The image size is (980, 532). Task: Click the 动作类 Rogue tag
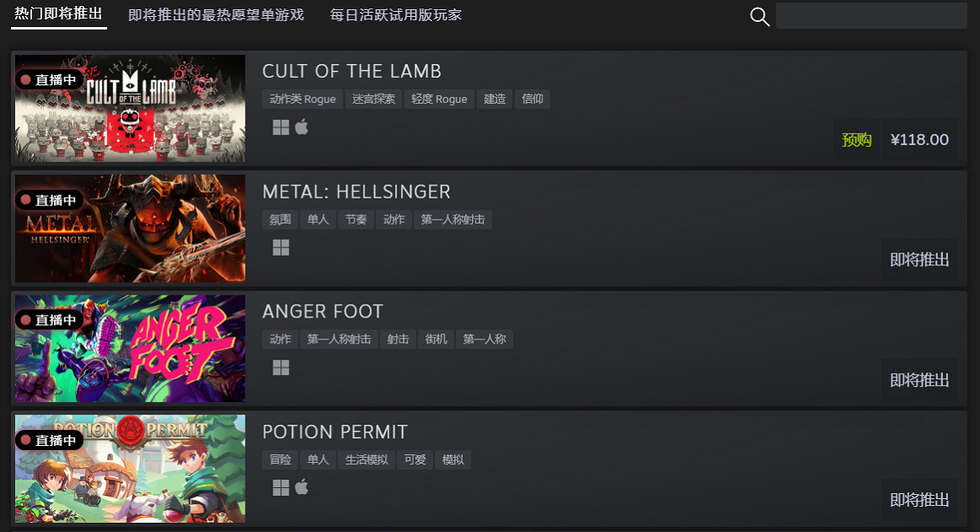[x=302, y=99]
